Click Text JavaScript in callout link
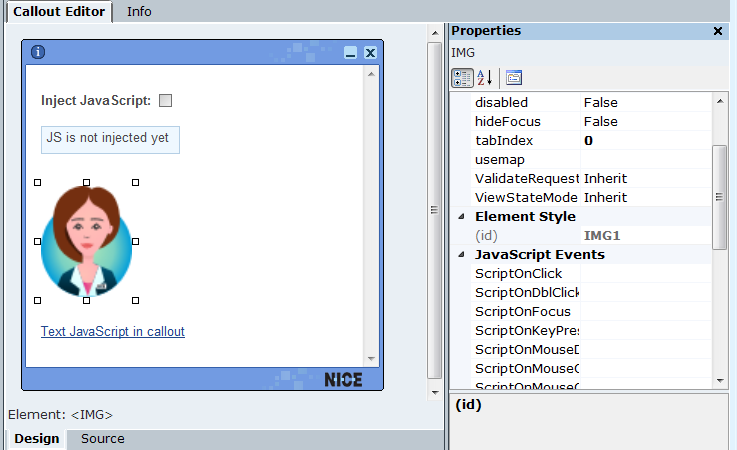 tap(112, 332)
